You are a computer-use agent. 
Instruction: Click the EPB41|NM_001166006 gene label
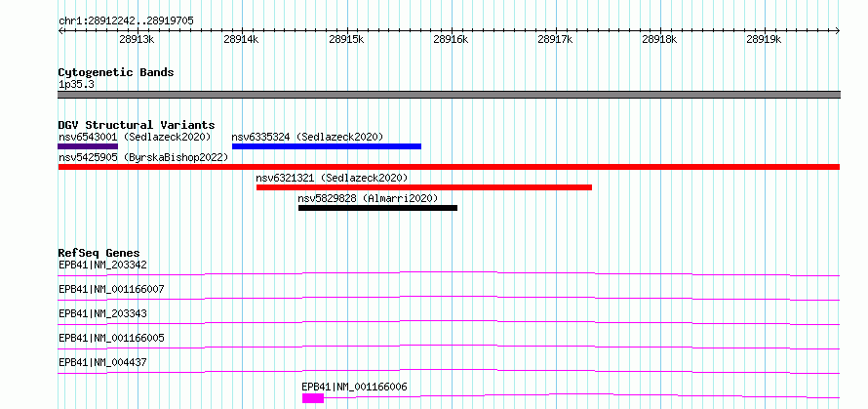coord(354,387)
